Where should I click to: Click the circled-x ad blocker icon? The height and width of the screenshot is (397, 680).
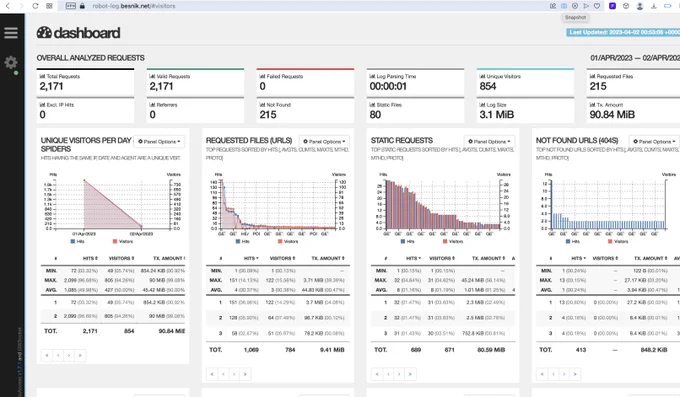coord(575,6)
